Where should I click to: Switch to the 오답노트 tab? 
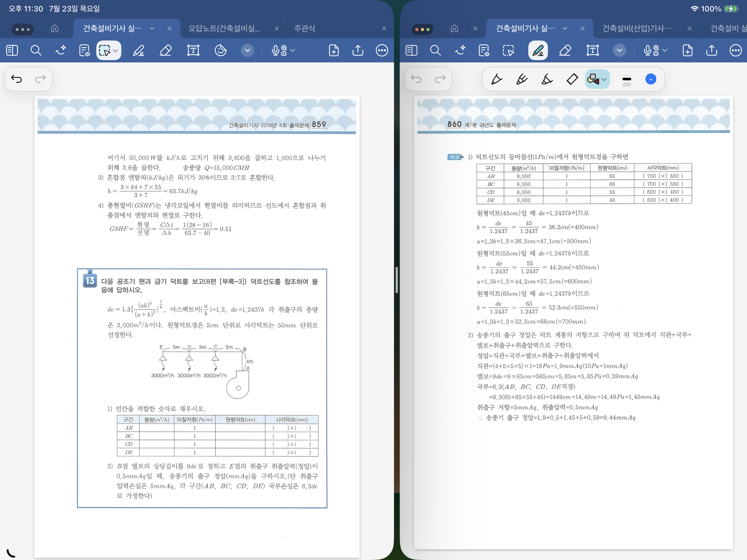click(x=224, y=28)
